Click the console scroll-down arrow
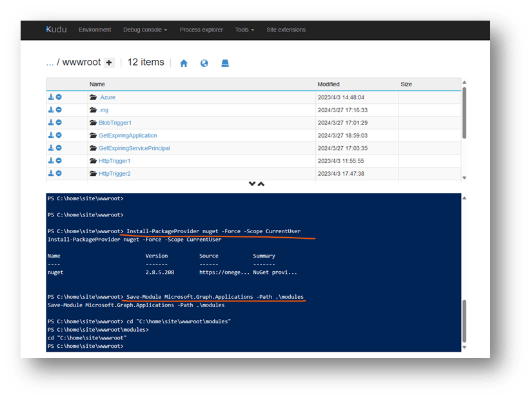The image size is (532, 400). 464,347
